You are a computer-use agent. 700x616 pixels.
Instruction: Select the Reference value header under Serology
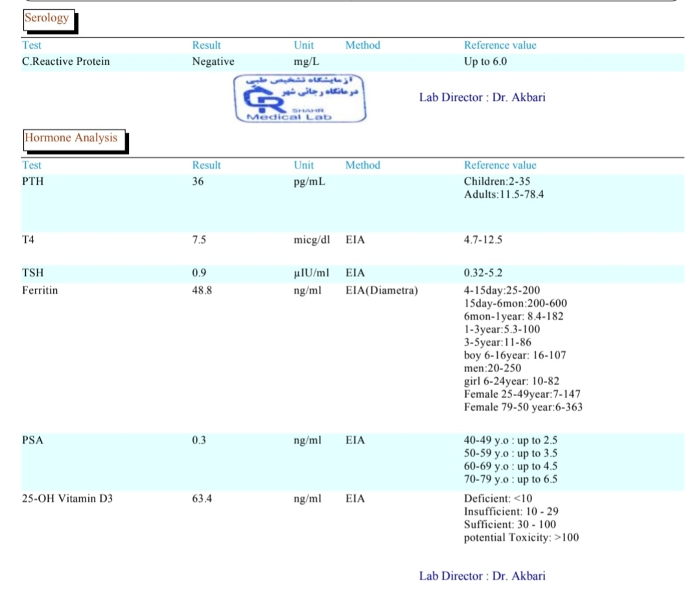500,45
